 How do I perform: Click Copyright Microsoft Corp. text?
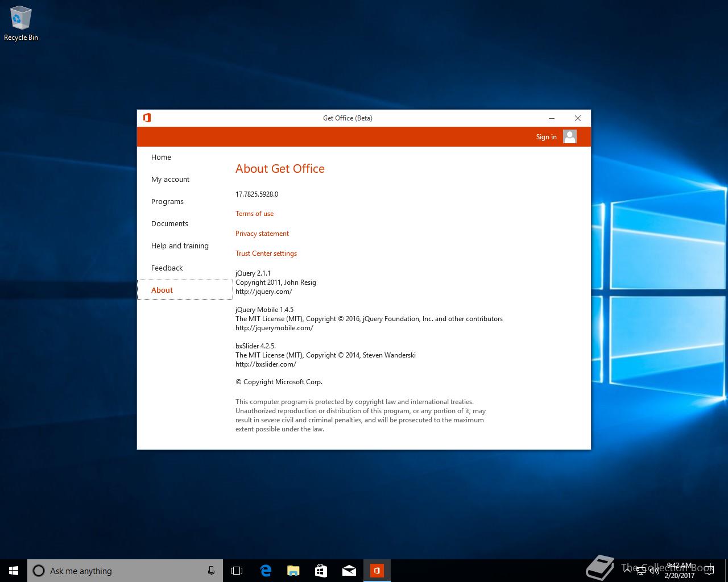click(279, 382)
